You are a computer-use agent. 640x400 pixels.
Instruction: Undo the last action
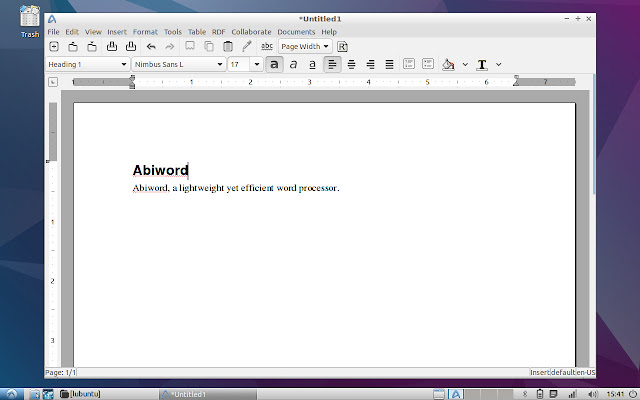click(151, 47)
